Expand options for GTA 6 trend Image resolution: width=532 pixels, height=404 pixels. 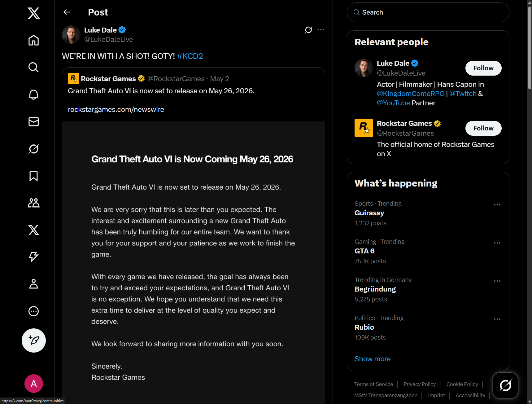pyautogui.click(x=497, y=243)
